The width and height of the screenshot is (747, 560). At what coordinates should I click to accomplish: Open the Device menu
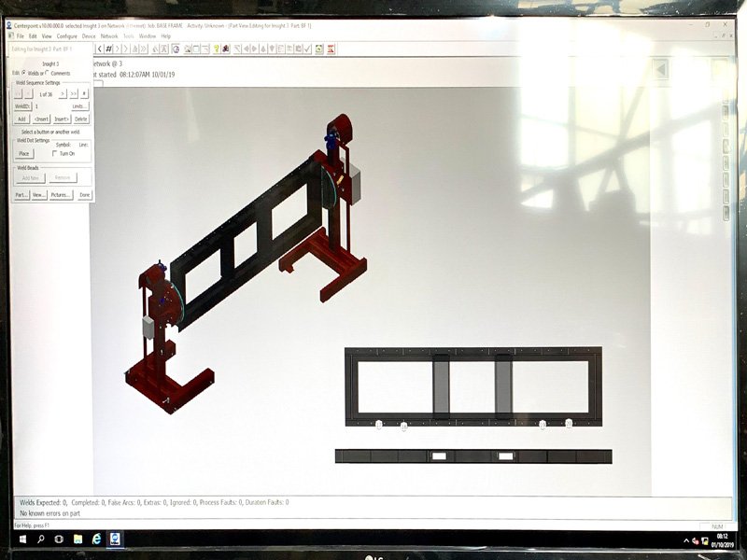coord(89,36)
